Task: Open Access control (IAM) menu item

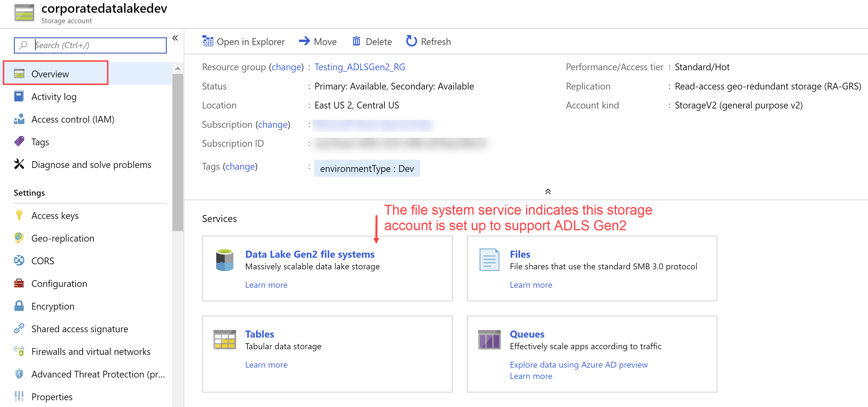Action: pyautogui.click(x=73, y=119)
